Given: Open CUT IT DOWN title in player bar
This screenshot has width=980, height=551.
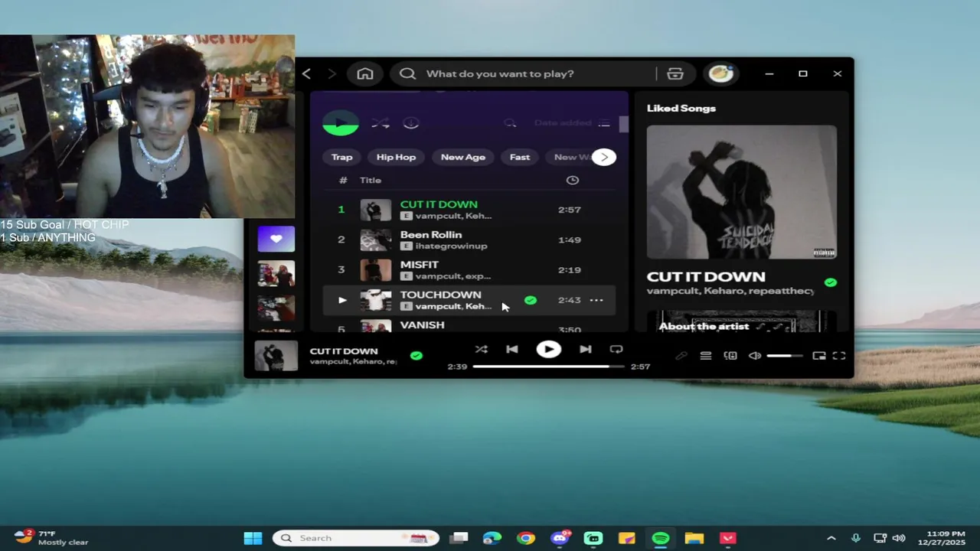Looking at the screenshot, I should coord(344,350).
